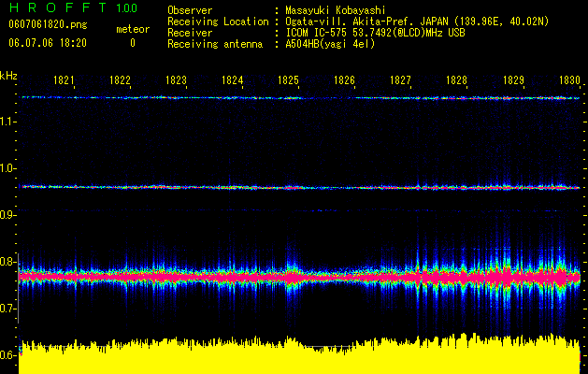Click the 06.07.06 18:20 timestamp
Image resolution: width=588 pixels, height=374 pixels.
pos(48,43)
